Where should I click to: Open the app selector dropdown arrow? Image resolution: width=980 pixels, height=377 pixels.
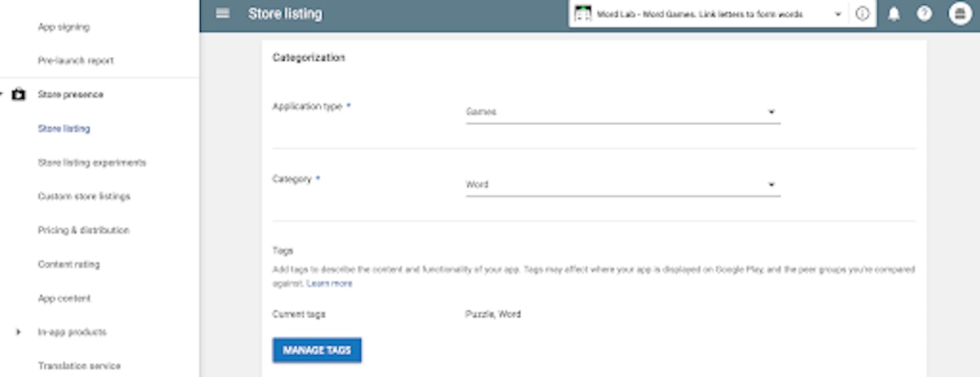(838, 15)
